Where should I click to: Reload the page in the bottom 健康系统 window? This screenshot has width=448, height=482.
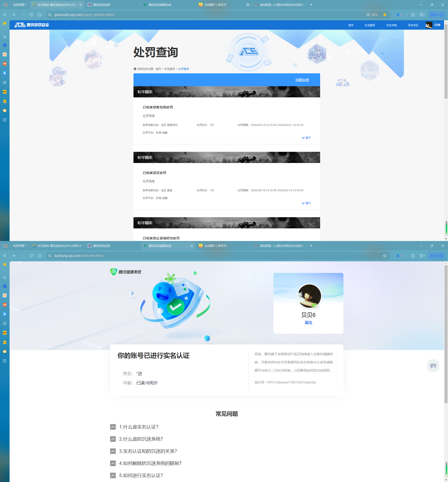pyautogui.click(x=31, y=256)
